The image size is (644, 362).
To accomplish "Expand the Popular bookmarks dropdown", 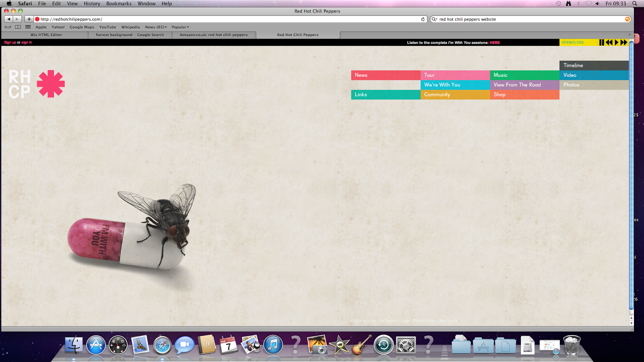I will pyautogui.click(x=180, y=27).
